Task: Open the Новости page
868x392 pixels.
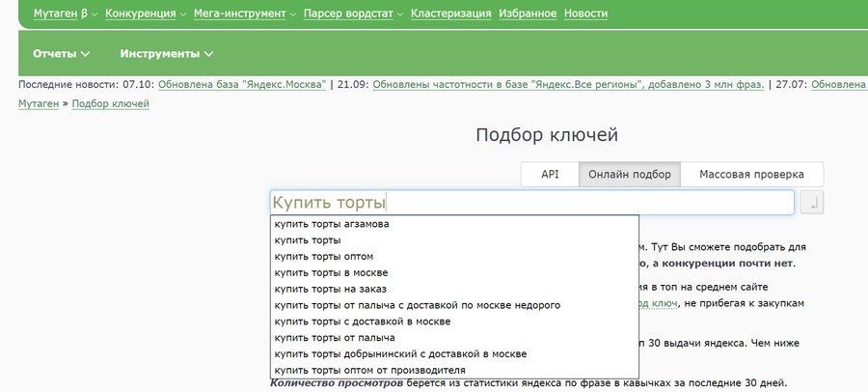Action: (x=585, y=14)
